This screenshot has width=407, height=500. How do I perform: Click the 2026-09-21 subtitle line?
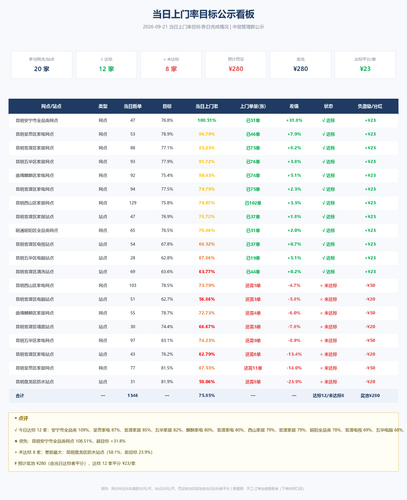[203, 27]
